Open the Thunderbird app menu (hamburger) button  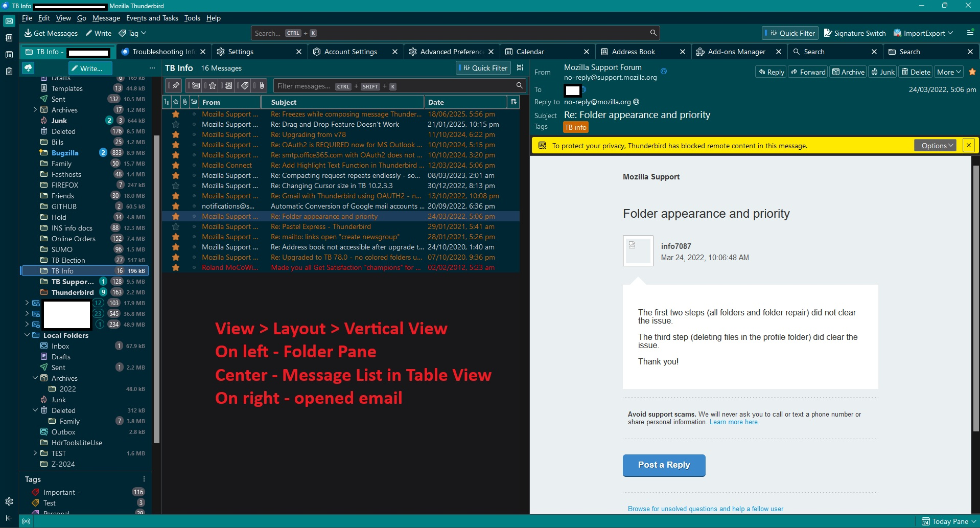click(x=970, y=33)
